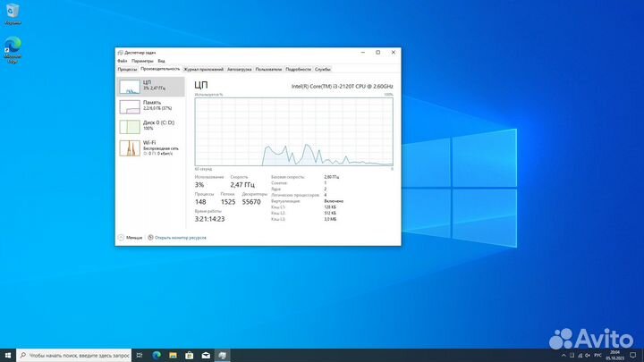Click the 512 КБ L2 cache value
The image size is (644, 362).
[x=330, y=214]
